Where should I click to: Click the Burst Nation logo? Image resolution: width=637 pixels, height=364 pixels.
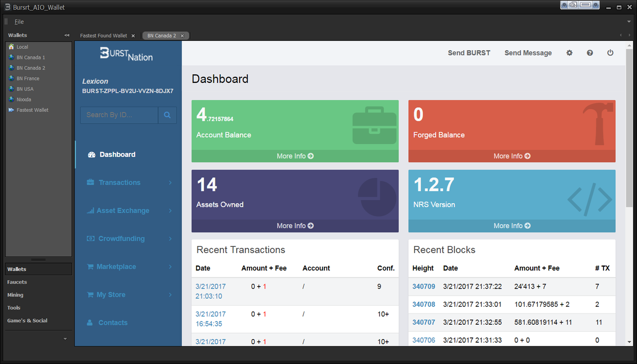click(x=126, y=54)
